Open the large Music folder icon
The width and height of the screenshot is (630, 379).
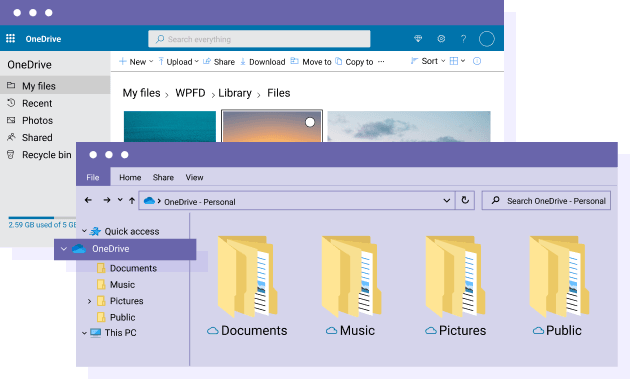tap(351, 277)
